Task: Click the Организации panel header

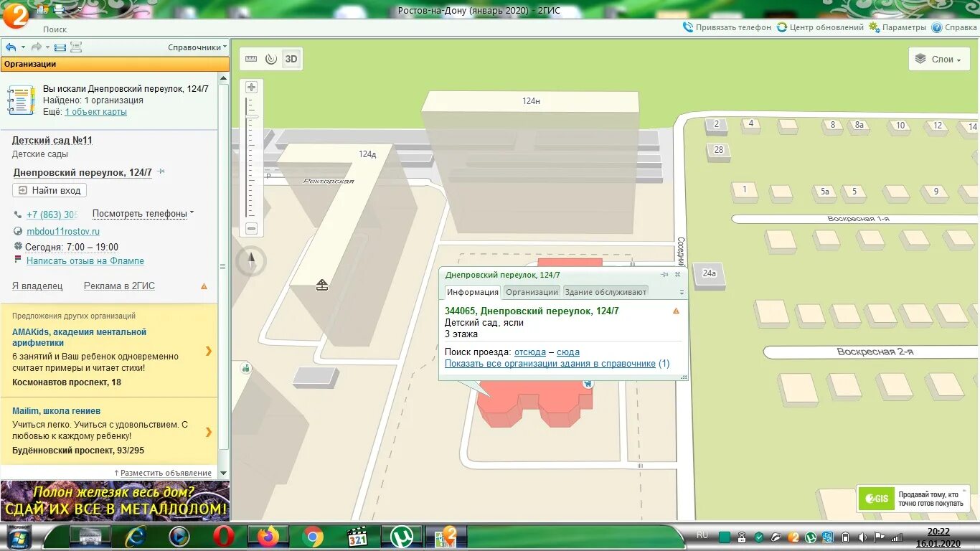Action: [x=115, y=64]
